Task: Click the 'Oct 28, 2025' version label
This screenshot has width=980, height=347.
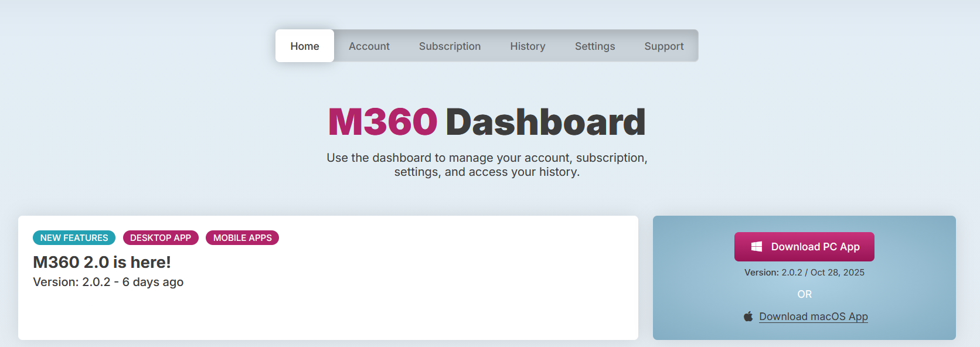Action: click(837, 273)
